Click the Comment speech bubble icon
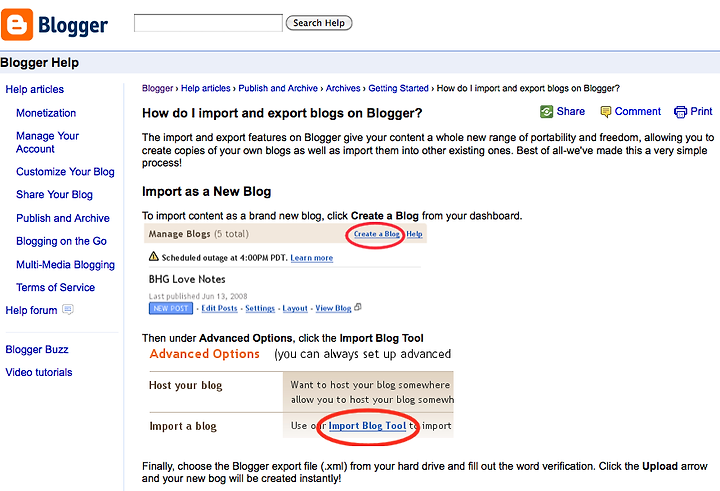The height and width of the screenshot is (491, 720). pos(606,112)
